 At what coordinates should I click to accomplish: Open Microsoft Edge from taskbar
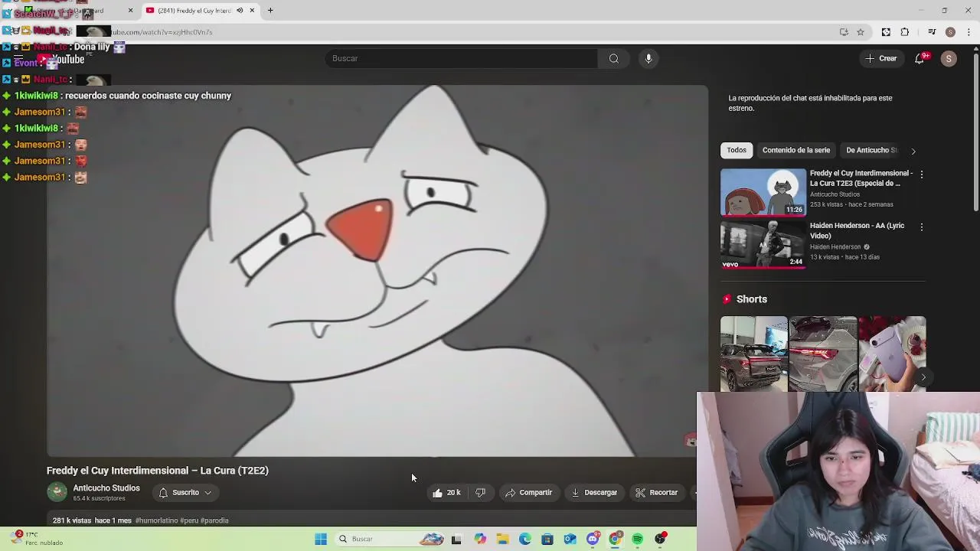(x=525, y=540)
